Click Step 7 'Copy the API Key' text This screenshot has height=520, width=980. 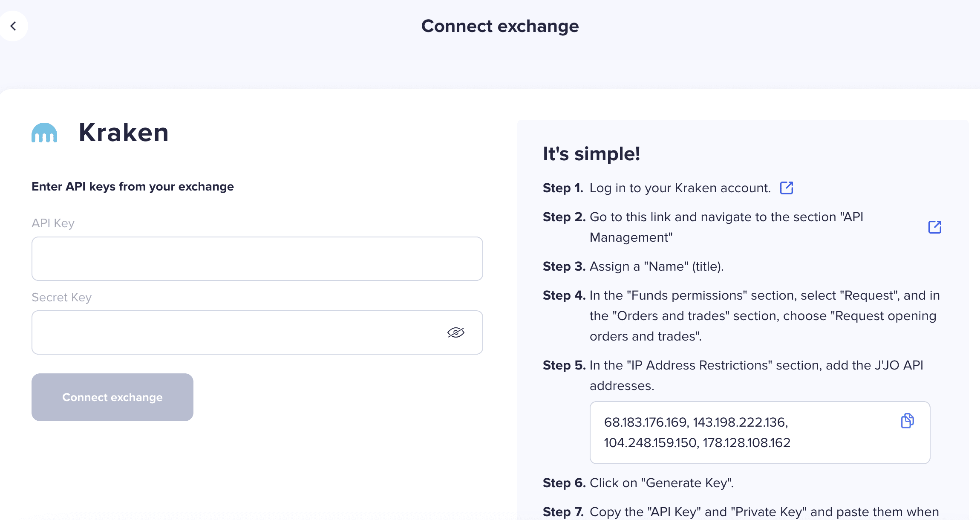764,512
